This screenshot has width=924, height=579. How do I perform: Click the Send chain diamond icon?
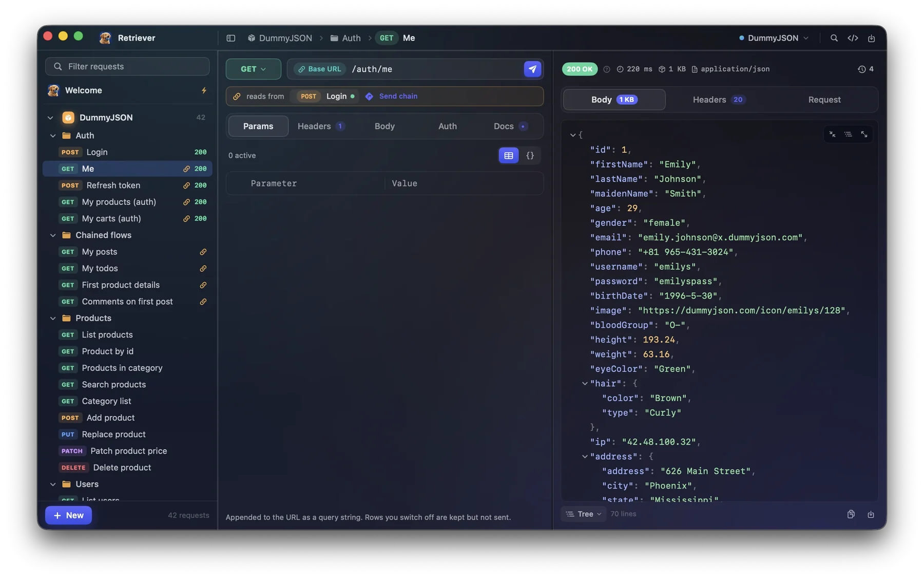tap(369, 96)
